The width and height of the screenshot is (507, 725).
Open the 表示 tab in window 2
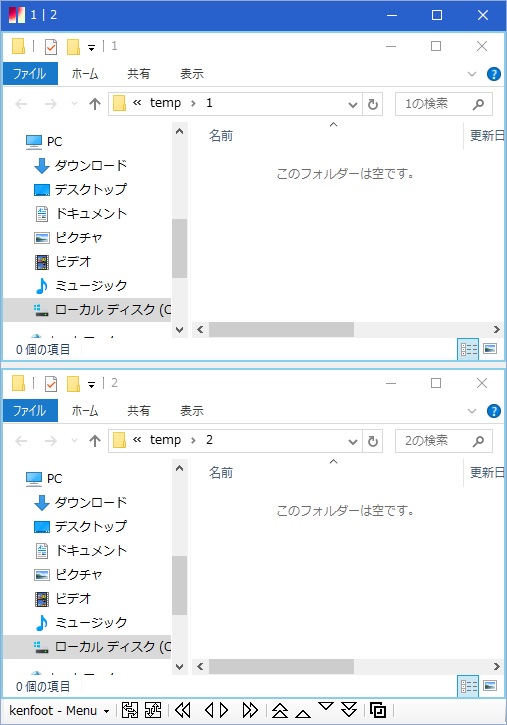coord(192,411)
